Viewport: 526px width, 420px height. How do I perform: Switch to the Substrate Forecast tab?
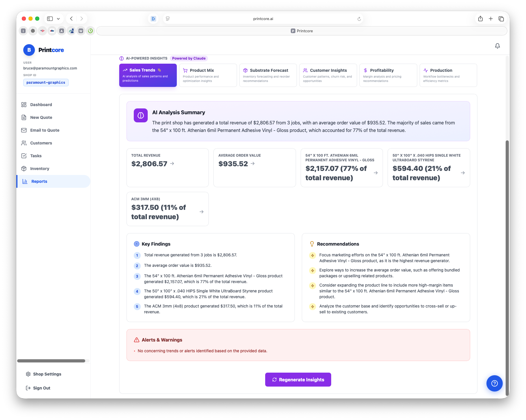268,75
